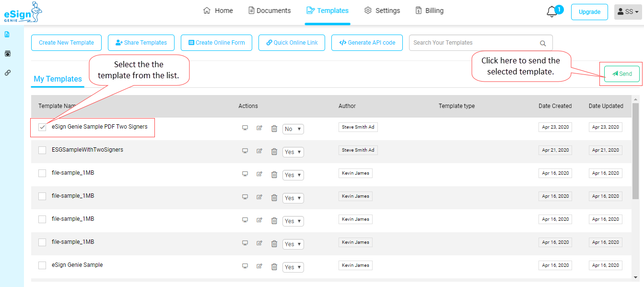644x287 pixels.
Task: Click the Author column header
Action: [x=347, y=106]
